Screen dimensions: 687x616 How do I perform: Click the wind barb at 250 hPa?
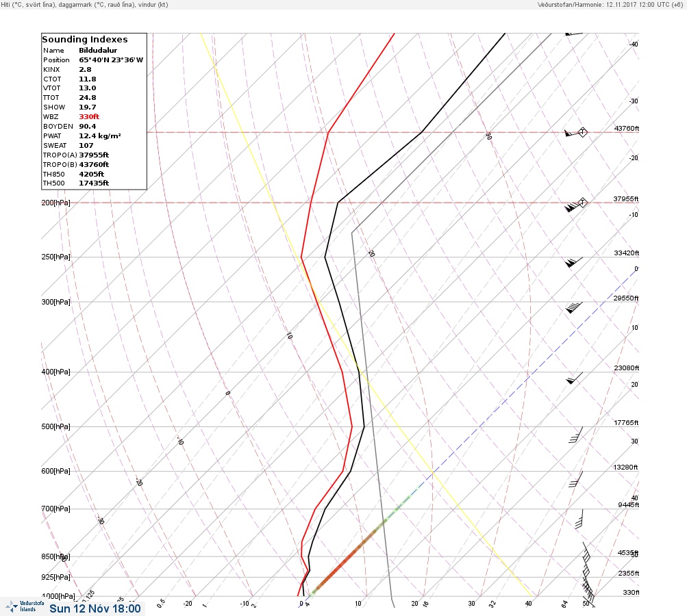(x=574, y=262)
